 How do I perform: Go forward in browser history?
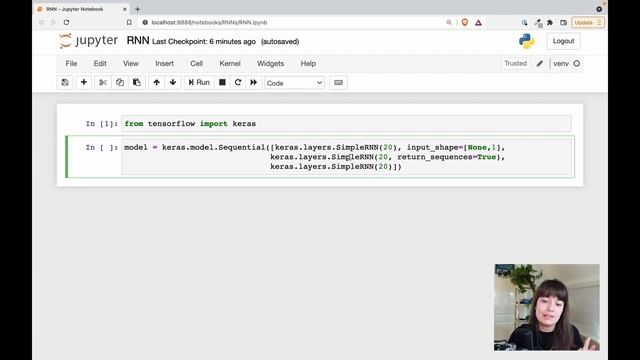click(x=53, y=22)
